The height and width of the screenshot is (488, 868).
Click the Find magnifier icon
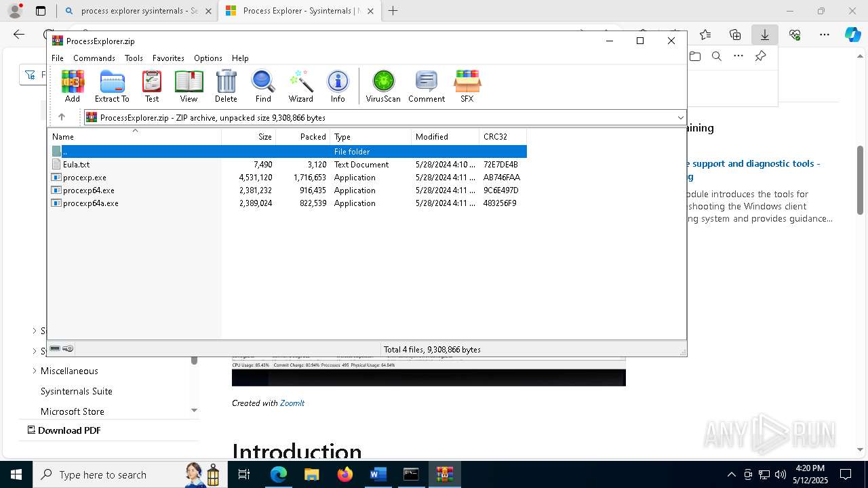click(263, 86)
